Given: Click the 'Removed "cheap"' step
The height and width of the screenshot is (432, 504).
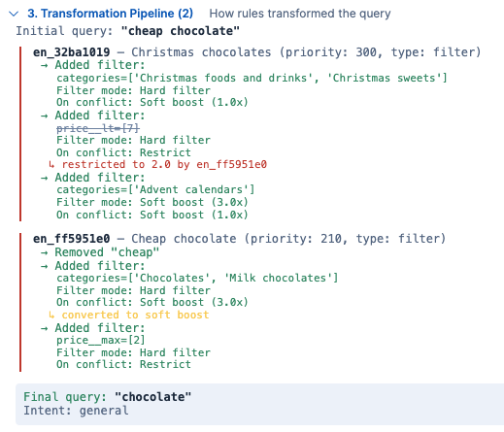Looking at the screenshot, I should pos(107,252).
